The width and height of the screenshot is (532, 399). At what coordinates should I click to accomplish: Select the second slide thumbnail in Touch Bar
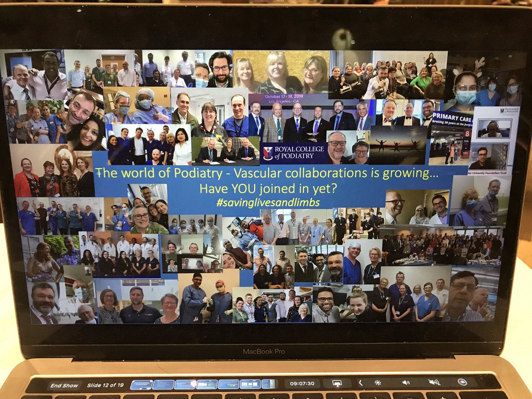pos(163,385)
